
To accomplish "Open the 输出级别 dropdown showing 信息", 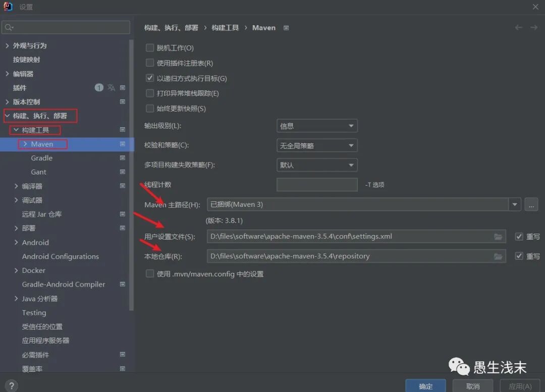I will point(317,126).
